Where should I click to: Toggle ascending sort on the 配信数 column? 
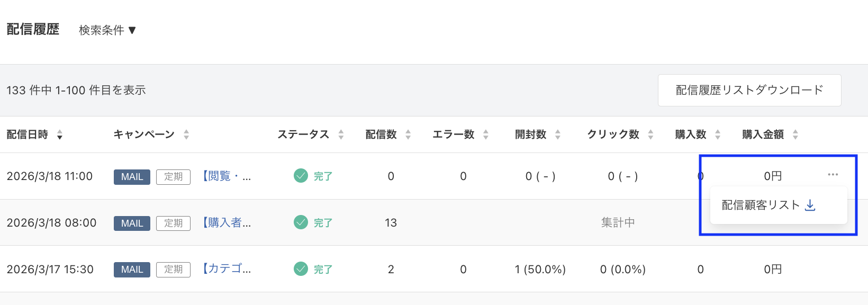click(x=408, y=134)
